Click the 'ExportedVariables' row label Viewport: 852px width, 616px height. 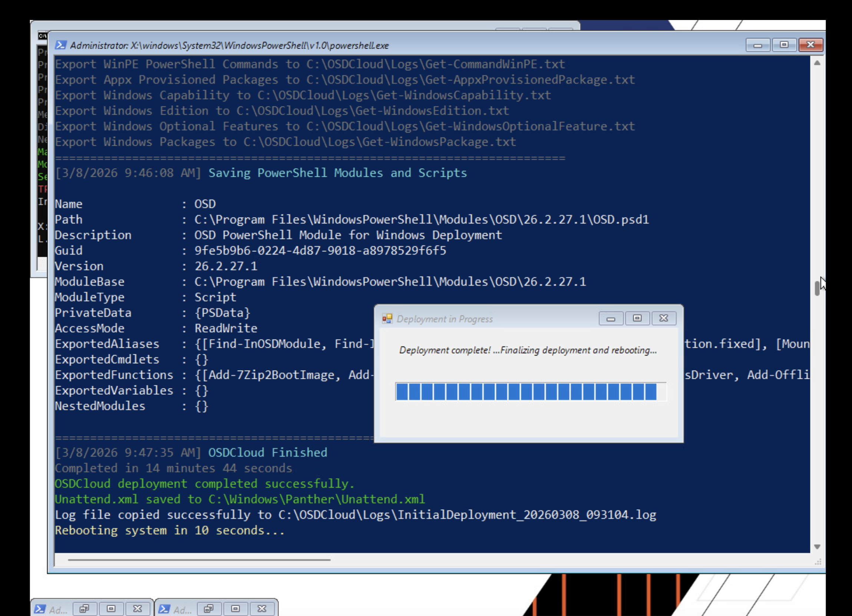[114, 391]
